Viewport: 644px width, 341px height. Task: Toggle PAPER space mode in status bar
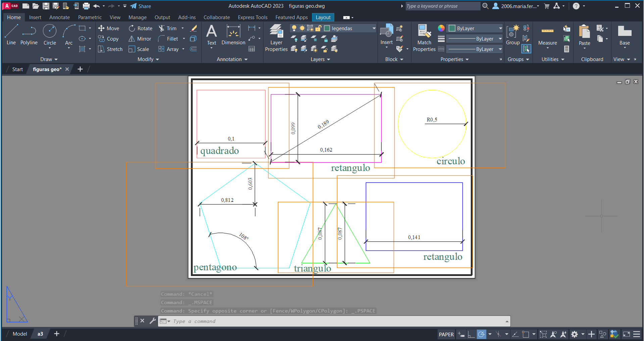point(446,334)
